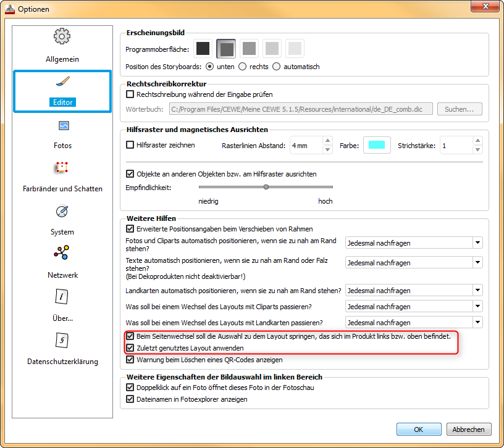Increase Rasterlinien Abstand with up arrow
Screen dimensions: 504x448
[327, 141]
